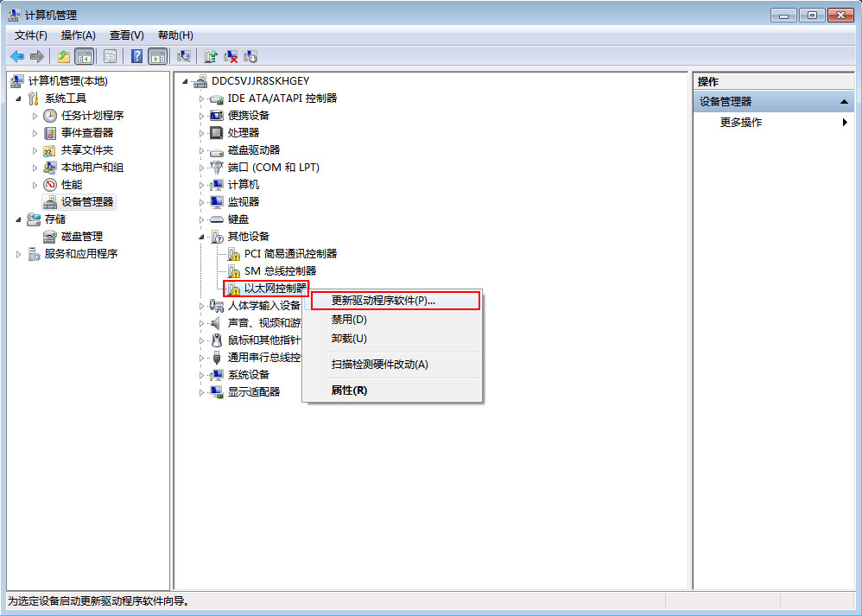The image size is (862, 616).
Task: Choose 卸载(U) in the context menu
Action: point(392,339)
